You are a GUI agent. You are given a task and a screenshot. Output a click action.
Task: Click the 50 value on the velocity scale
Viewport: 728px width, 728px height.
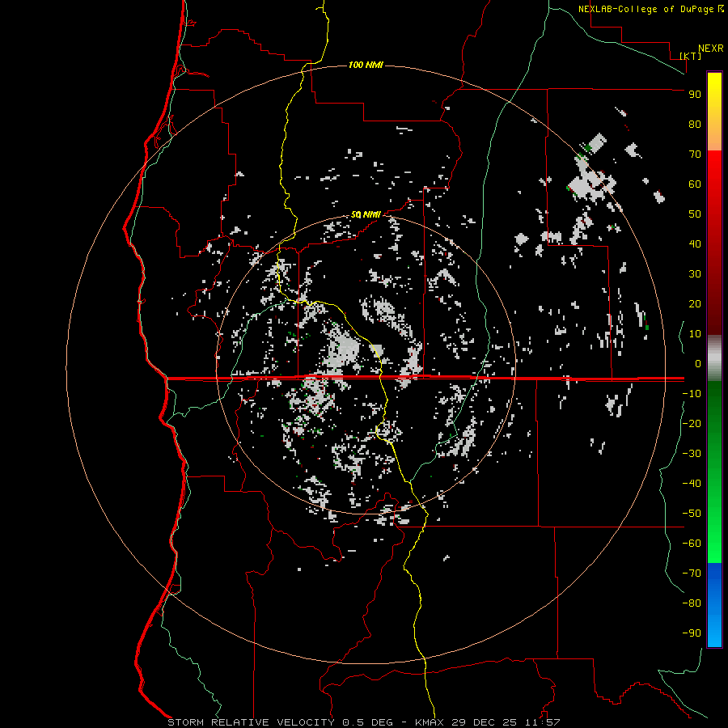(x=695, y=214)
